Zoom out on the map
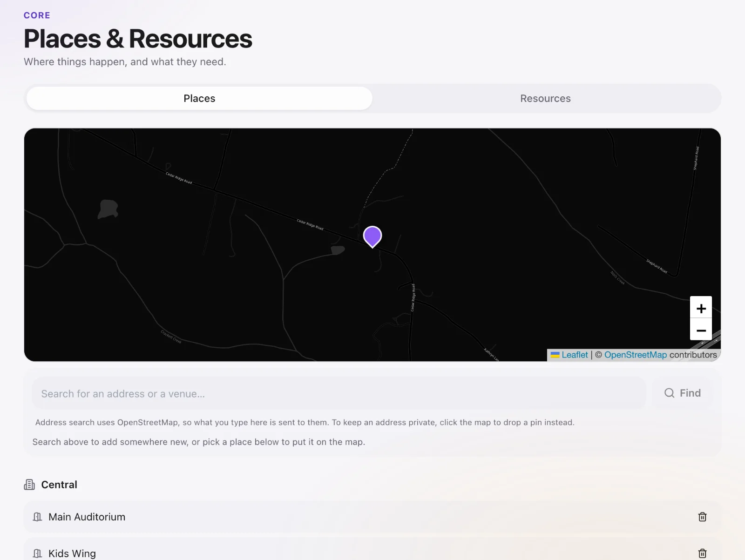This screenshot has height=560, width=745. coord(701,330)
